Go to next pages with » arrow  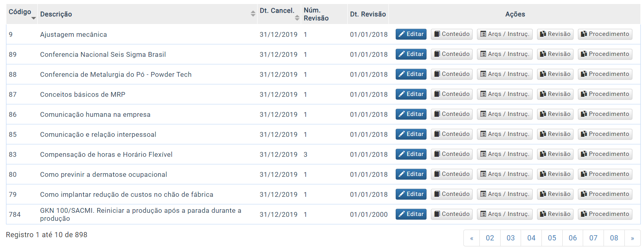click(632, 238)
